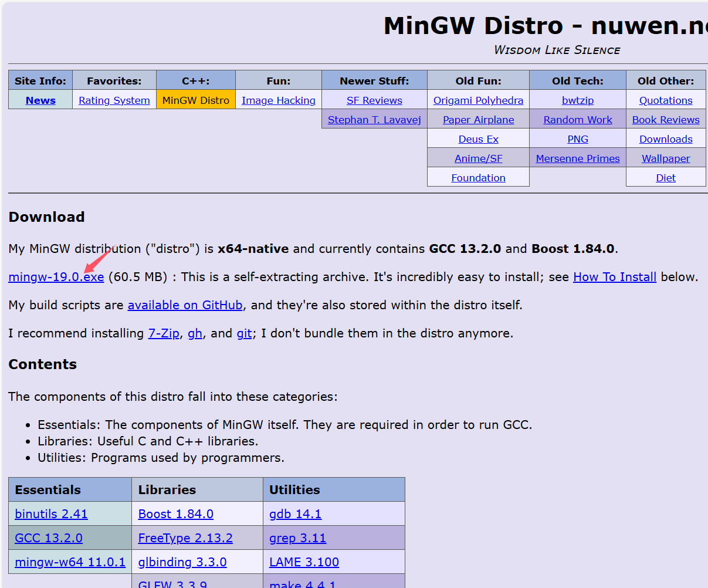The image size is (708, 588).
Task: Visit the Diet page
Action: click(666, 178)
